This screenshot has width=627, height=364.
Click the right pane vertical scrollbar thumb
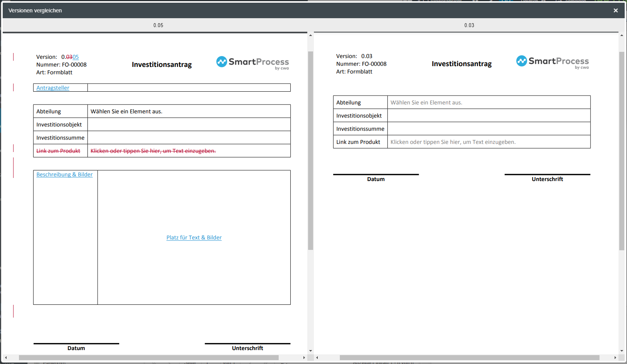(622, 151)
